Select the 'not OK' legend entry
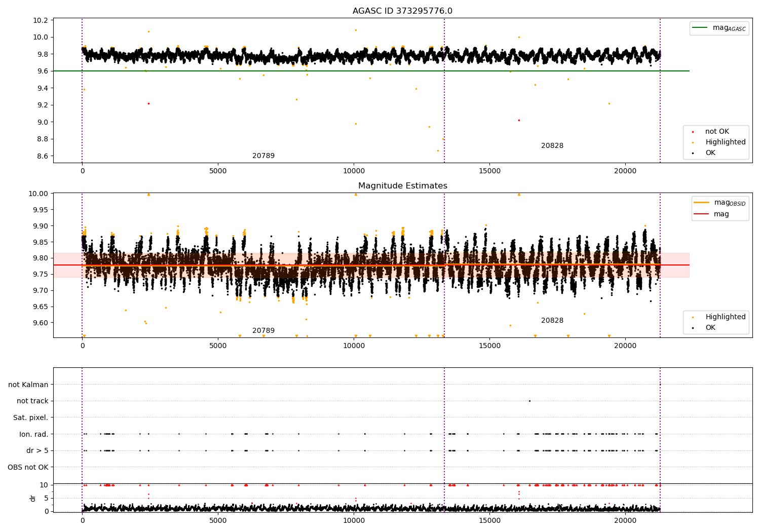The image size is (760, 532). (717, 132)
